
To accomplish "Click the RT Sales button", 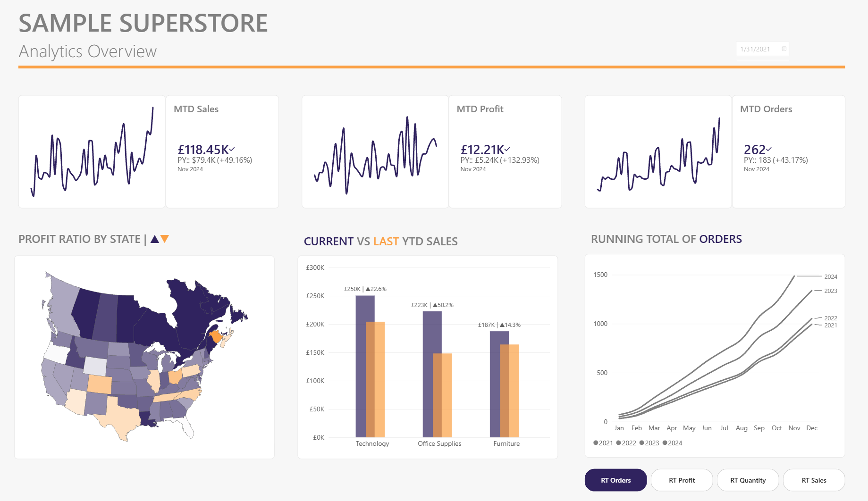I will click(814, 480).
